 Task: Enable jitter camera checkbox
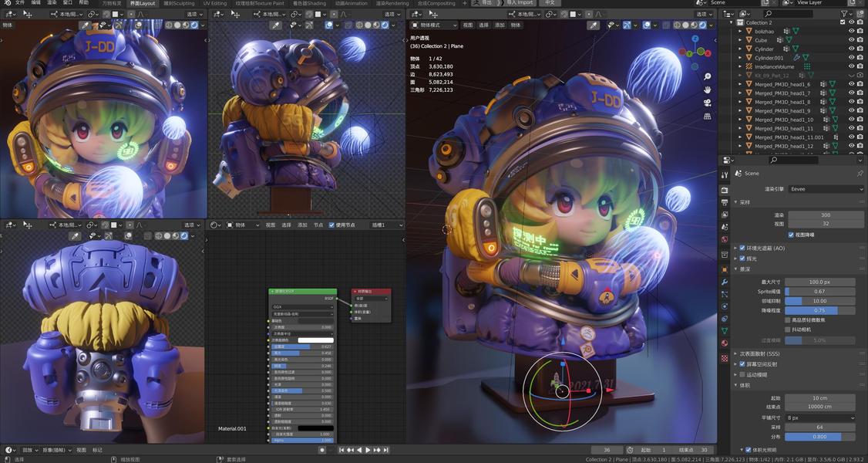pyautogui.click(x=788, y=330)
